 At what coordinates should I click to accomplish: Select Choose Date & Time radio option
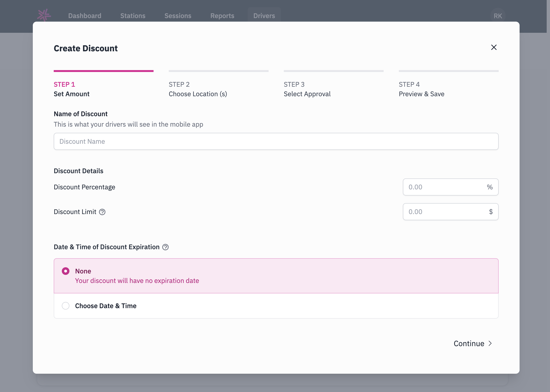[66, 306]
